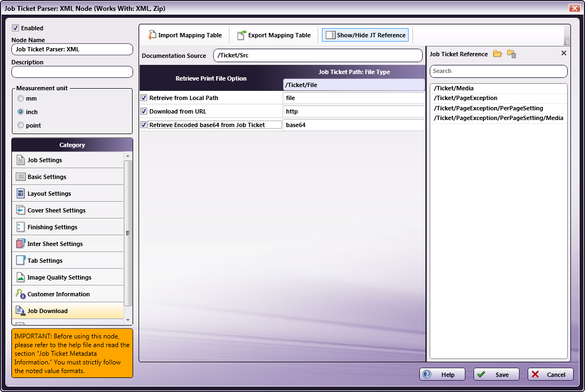Select /Ticket/PageException/PerPageSetting entry
The width and height of the screenshot is (585, 392).
coord(498,108)
